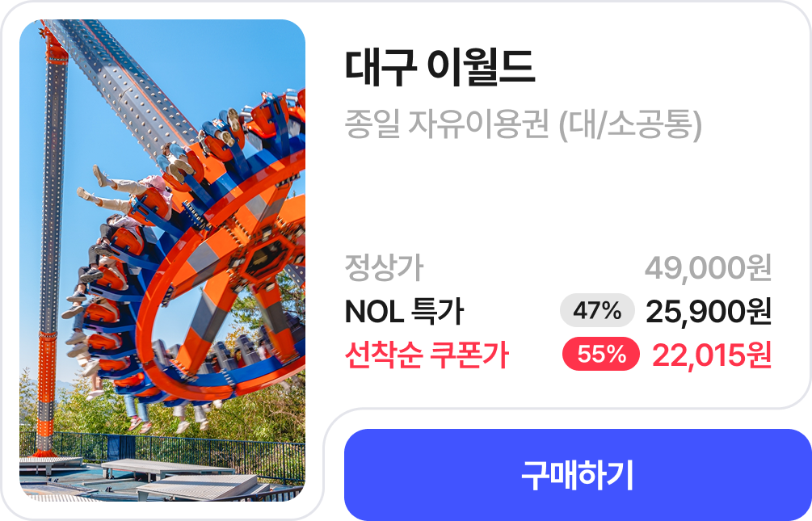This screenshot has width=812, height=521.
Task: Tap the gray 47% discount badge
Action: click(597, 311)
